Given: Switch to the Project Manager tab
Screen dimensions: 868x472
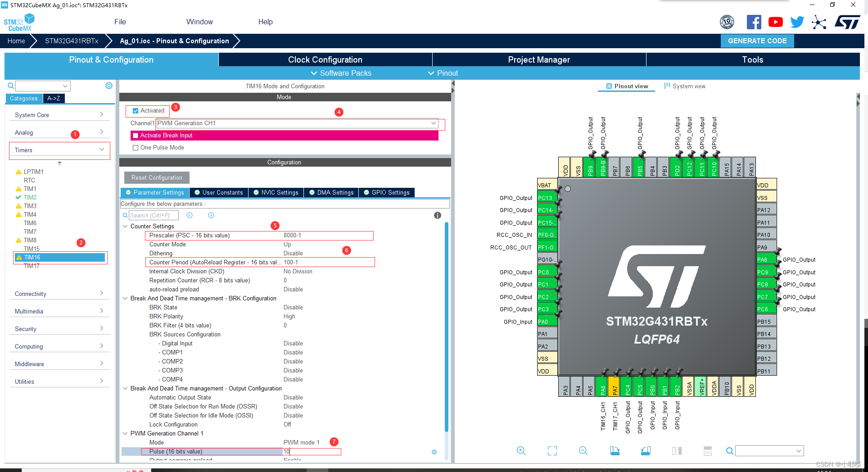Looking at the screenshot, I should [x=539, y=59].
